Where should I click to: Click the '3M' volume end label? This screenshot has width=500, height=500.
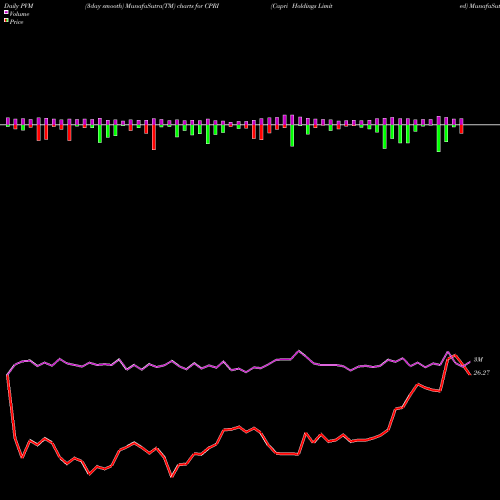[478, 360]
